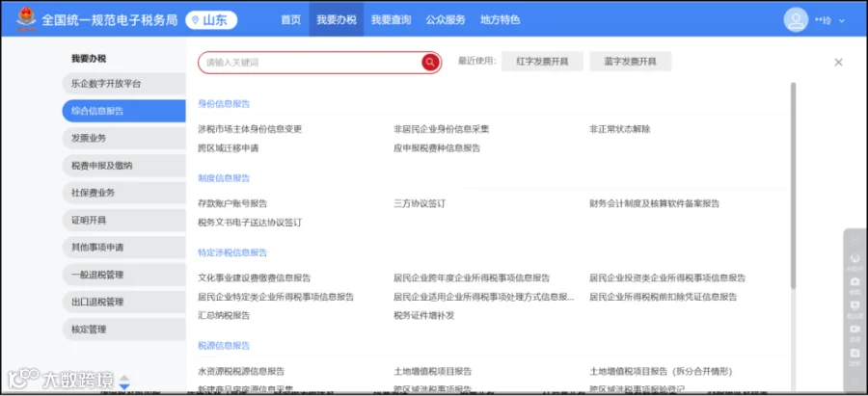
Task: Open 税务证件增补发
Action: coord(423,316)
